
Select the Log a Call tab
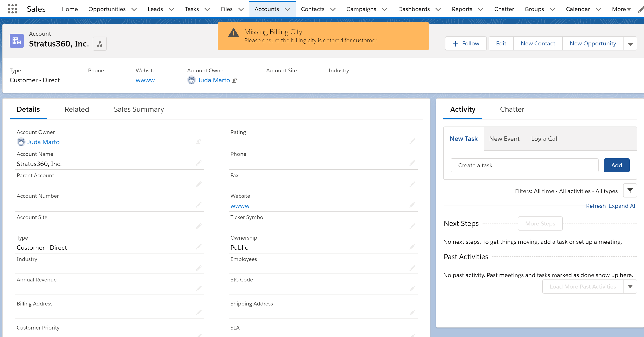544,139
